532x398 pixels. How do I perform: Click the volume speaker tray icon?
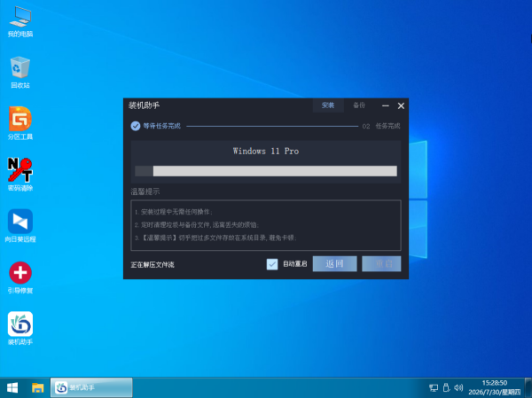[x=458, y=387]
